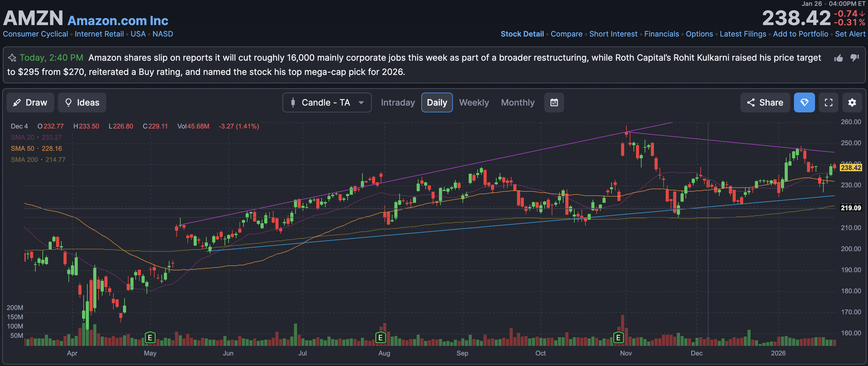Switch to Weekly timeframe
Image resolution: width=868 pixels, height=366 pixels.
pos(474,102)
